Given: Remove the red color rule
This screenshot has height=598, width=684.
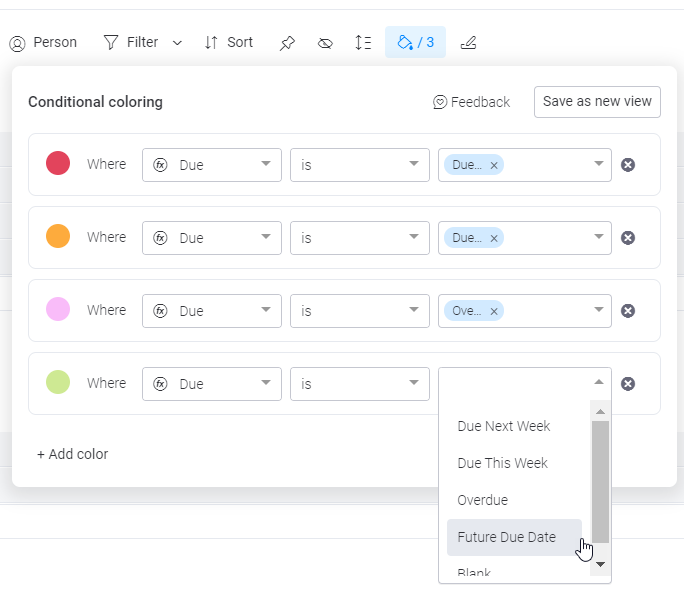Looking at the screenshot, I should click(628, 165).
